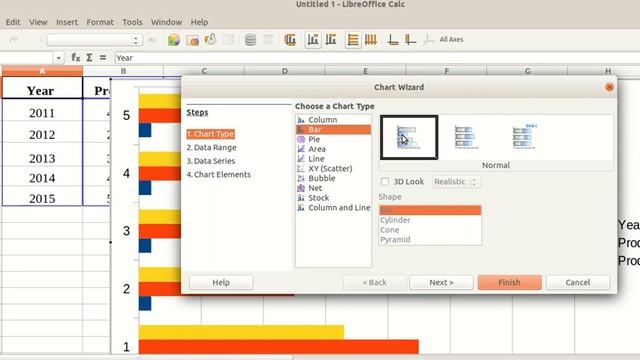Click the Function equals icon
The image size is (640, 360).
click(x=103, y=58)
